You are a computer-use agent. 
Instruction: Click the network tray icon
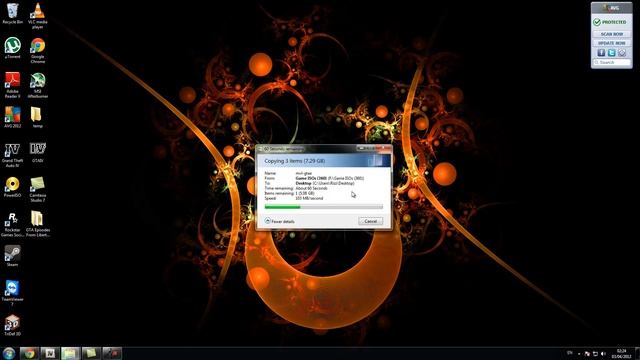(595, 353)
